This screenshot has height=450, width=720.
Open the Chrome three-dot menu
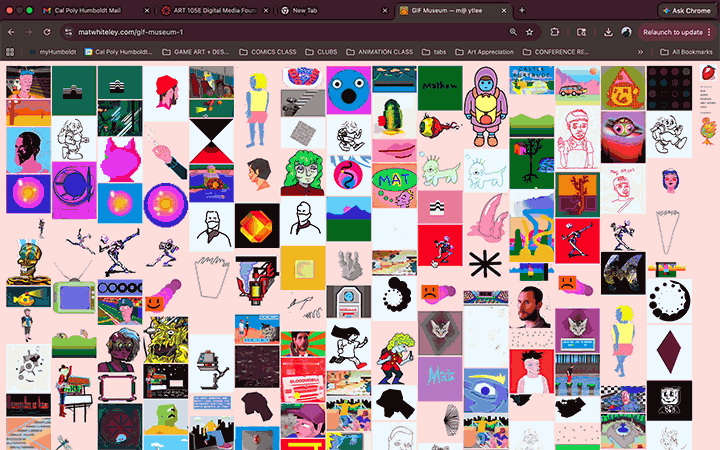pos(709,32)
